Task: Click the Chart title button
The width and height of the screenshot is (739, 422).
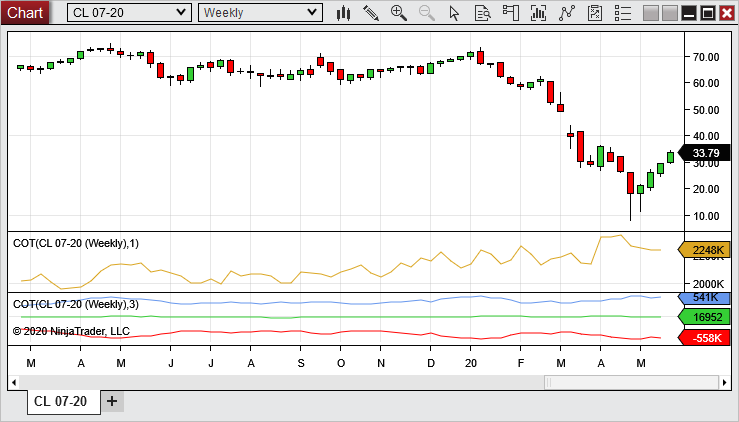Action: [26, 12]
